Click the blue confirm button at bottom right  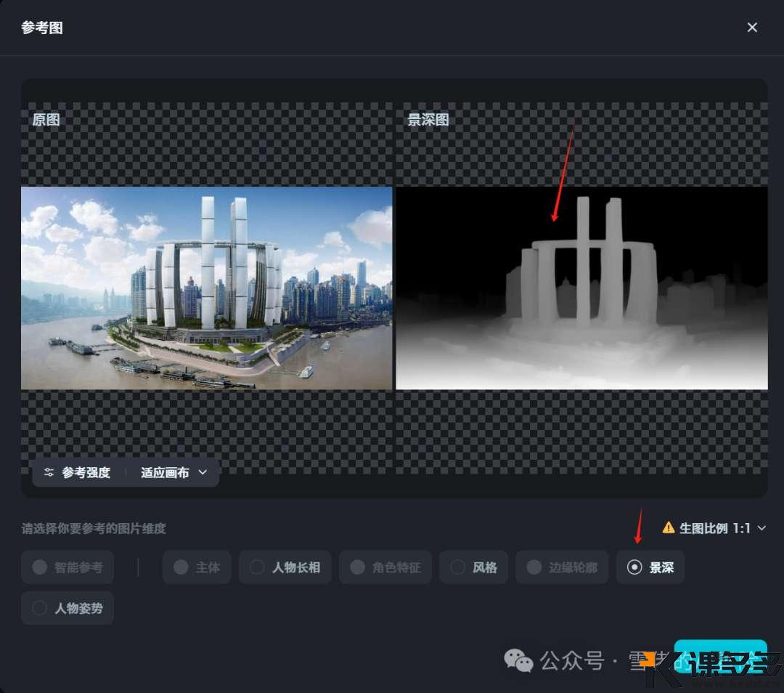(721, 656)
